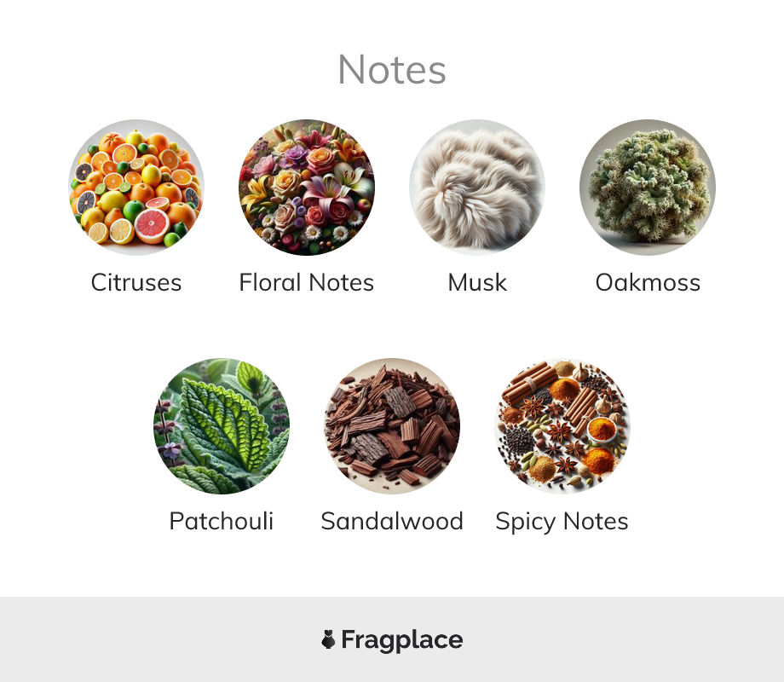This screenshot has height=682, width=784.
Task: Click the Citruses fruit image
Action: 136,188
